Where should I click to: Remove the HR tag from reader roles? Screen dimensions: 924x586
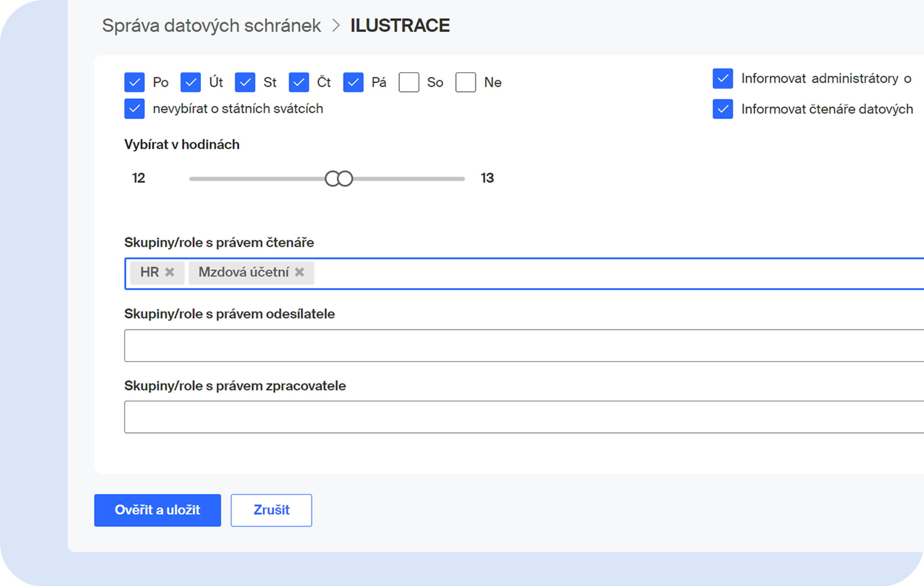click(x=169, y=272)
